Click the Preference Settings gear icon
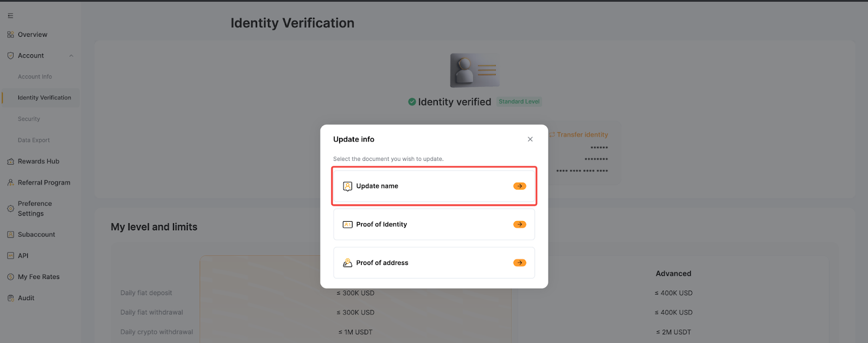The width and height of the screenshot is (868, 343). pos(10,209)
